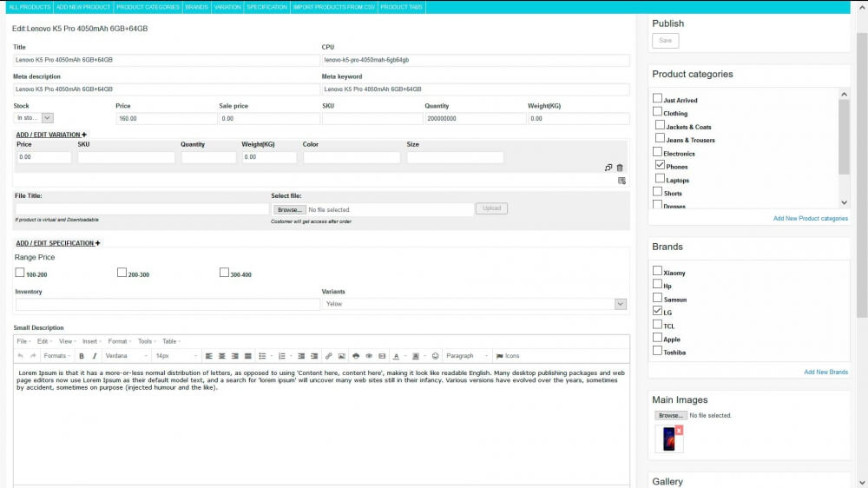Expand the bullet list style arrow

point(271,356)
